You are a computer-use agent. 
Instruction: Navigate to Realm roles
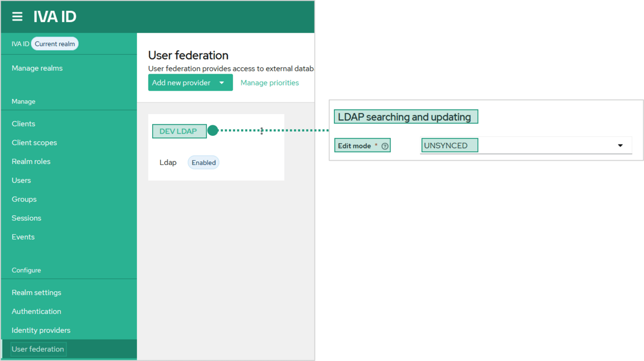click(x=31, y=162)
